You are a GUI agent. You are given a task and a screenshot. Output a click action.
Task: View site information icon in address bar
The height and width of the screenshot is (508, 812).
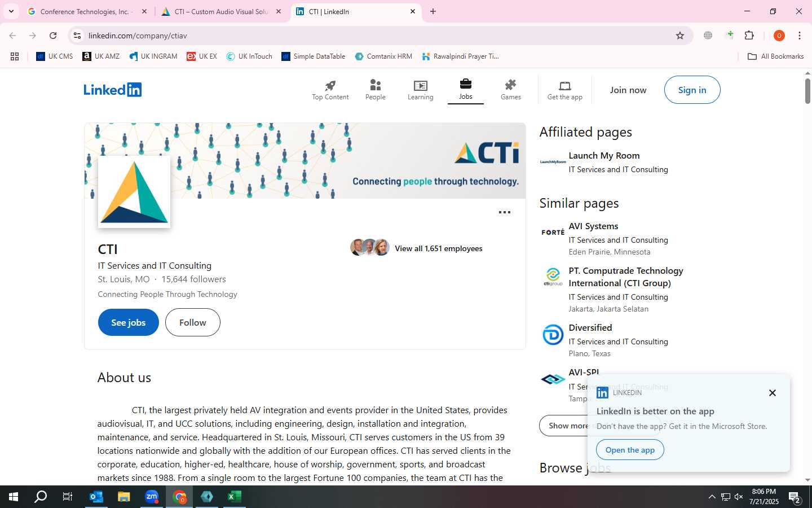tap(77, 36)
